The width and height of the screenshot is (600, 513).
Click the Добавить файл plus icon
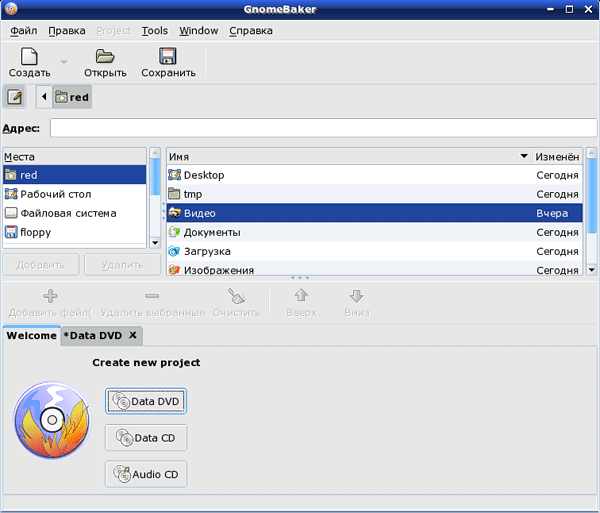pyautogui.click(x=50, y=296)
